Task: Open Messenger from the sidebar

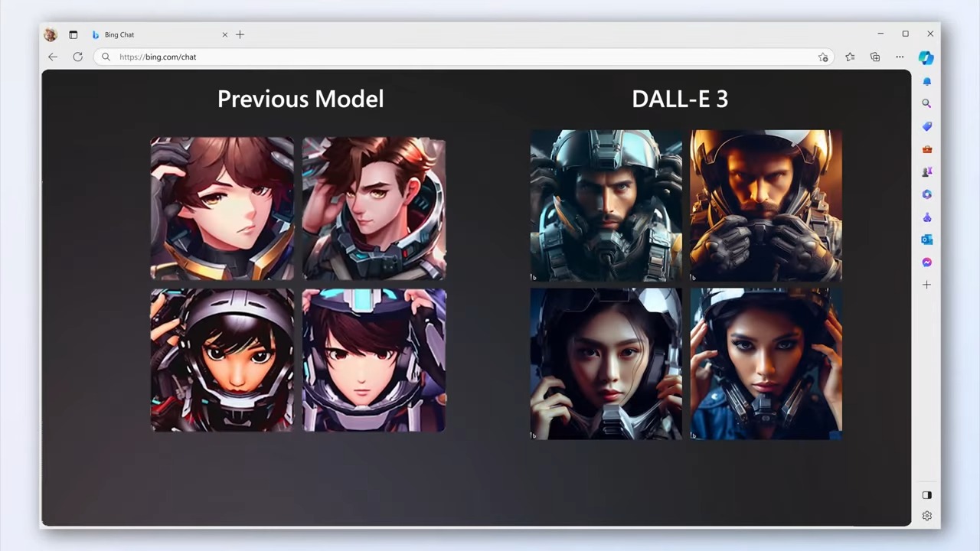Action: click(x=926, y=262)
